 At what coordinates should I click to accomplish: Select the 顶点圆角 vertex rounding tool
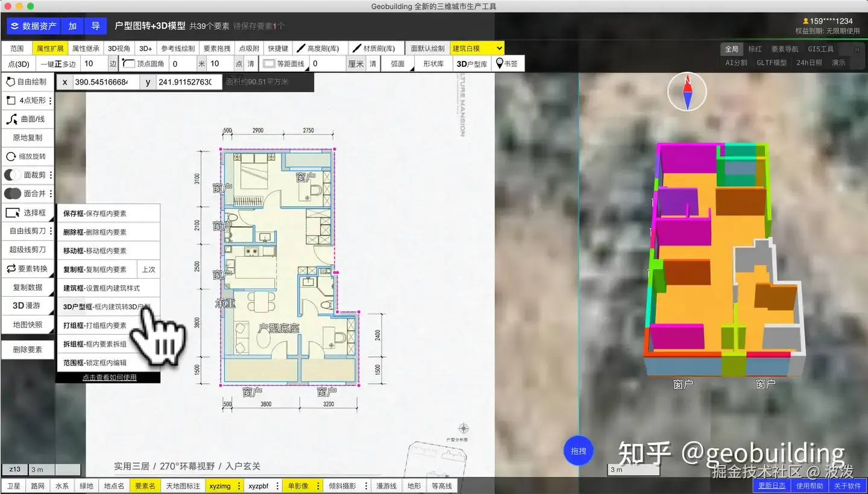[x=143, y=63]
